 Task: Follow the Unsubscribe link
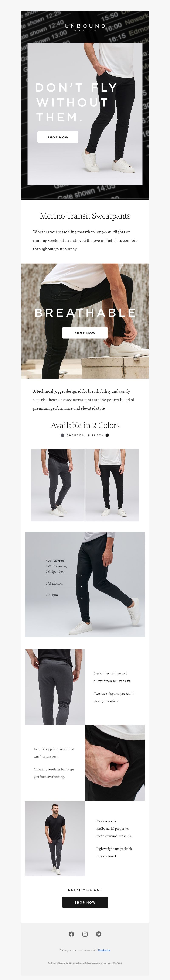coord(104,950)
